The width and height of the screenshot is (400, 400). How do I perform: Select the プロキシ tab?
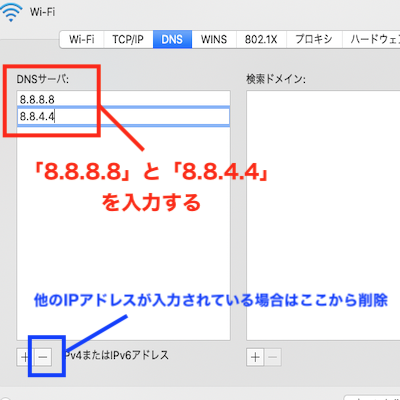click(x=314, y=39)
